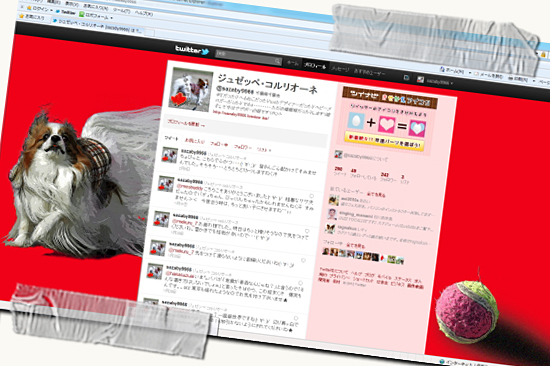The height and width of the screenshot is (366, 550).
Task: Open the メッセージ navigation item
Action: coord(340,69)
